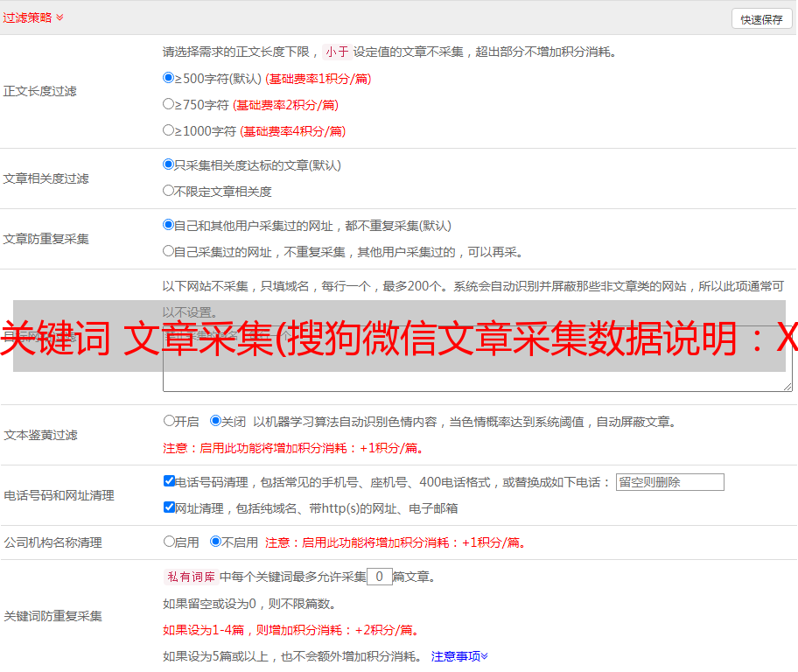The width and height of the screenshot is (798, 672).
Task: Toggle the 电话号码清理 checkbox
Action: [169, 481]
